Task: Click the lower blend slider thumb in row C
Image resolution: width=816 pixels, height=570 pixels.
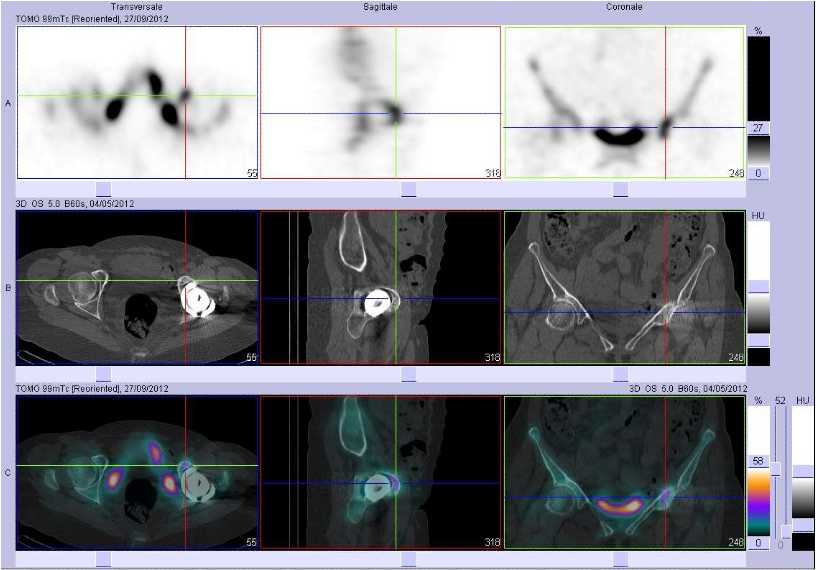Action: [786, 531]
